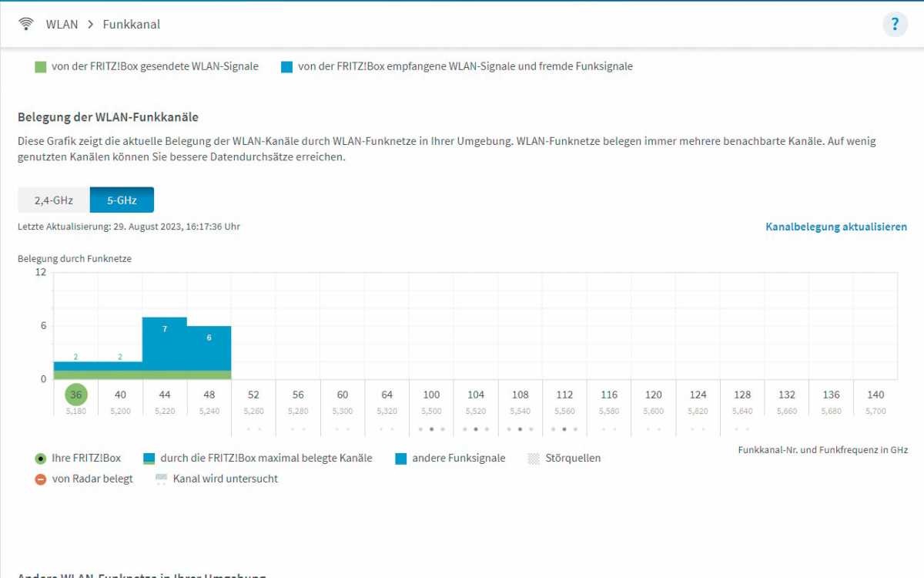Click 'Kanalbelegung aktualisieren' link
This screenshot has width=924, height=578.
[836, 227]
